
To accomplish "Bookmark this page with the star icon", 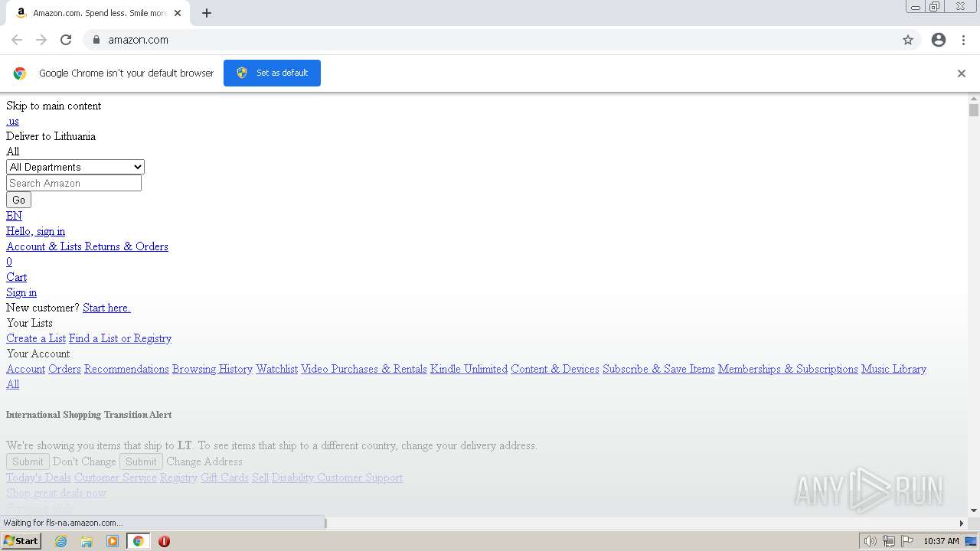I will click(x=908, y=40).
